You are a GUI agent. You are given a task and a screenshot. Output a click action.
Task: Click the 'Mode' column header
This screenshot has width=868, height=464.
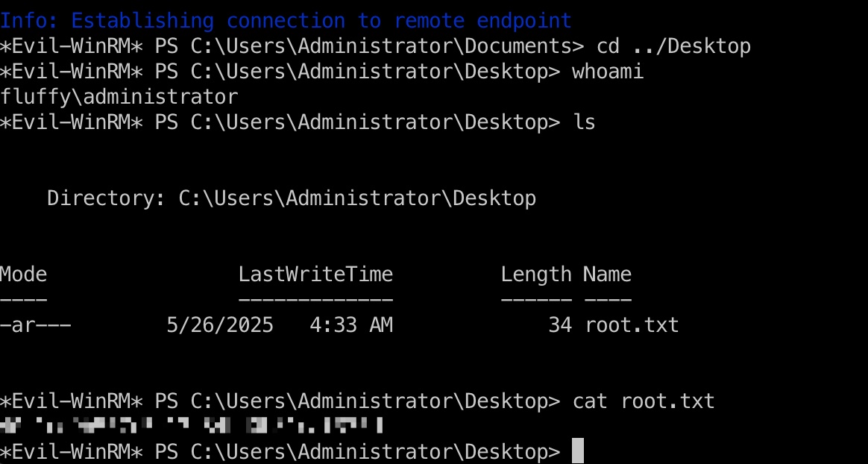23,275
